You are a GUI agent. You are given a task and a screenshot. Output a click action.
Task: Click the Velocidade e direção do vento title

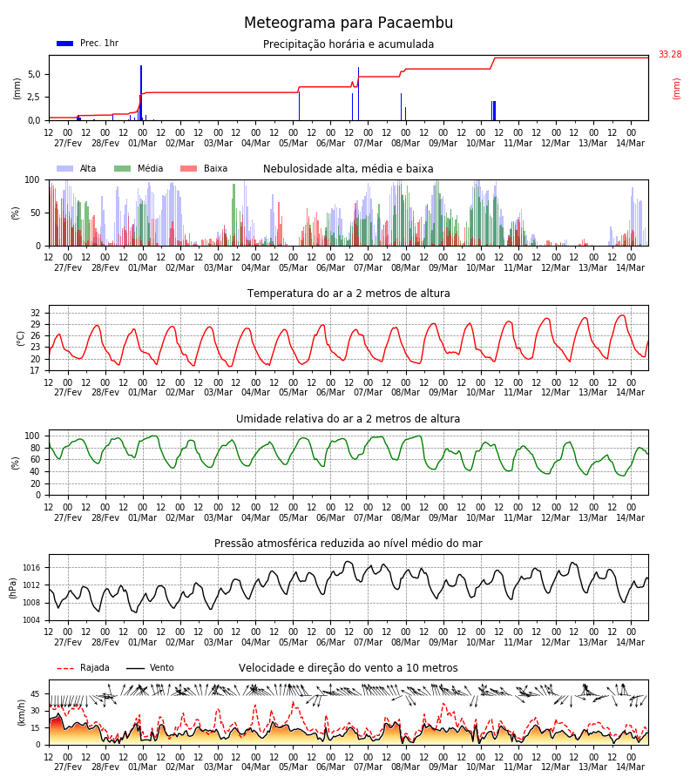click(x=348, y=668)
